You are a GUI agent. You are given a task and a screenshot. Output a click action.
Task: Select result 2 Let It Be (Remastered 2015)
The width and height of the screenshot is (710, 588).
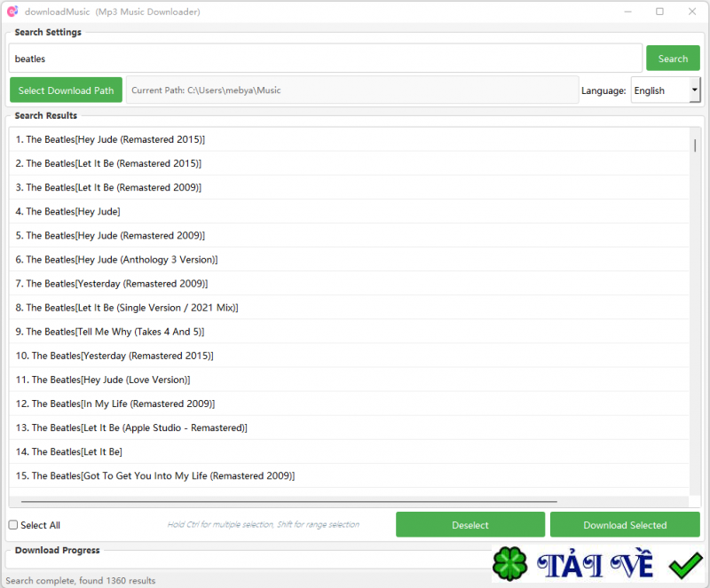pos(349,163)
